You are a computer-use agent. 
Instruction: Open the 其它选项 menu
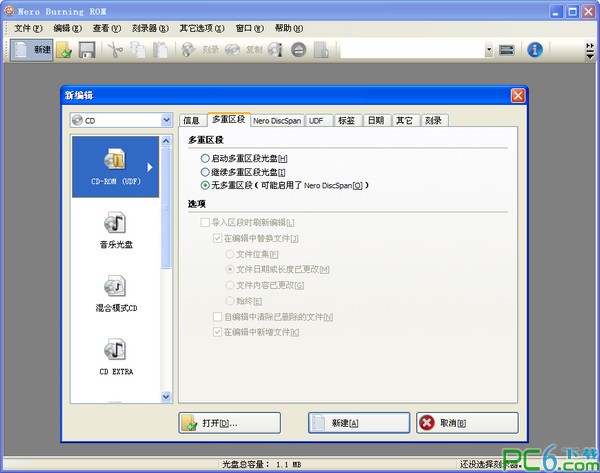click(202, 28)
